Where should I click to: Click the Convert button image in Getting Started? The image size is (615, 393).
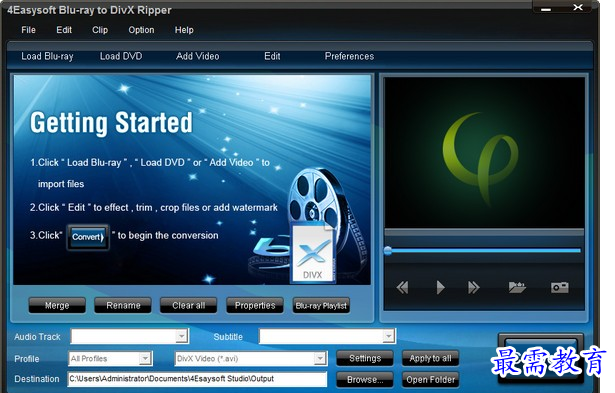88,237
